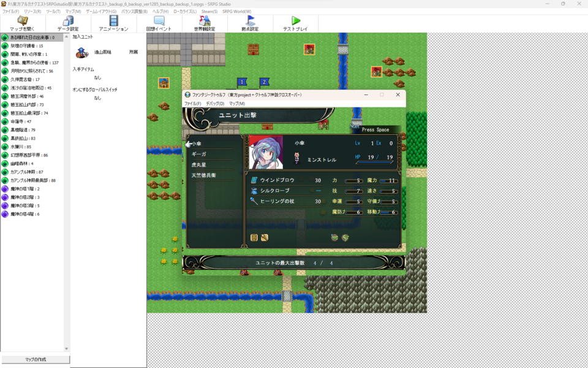Click 小傘's character portrait

click(266, 153)
